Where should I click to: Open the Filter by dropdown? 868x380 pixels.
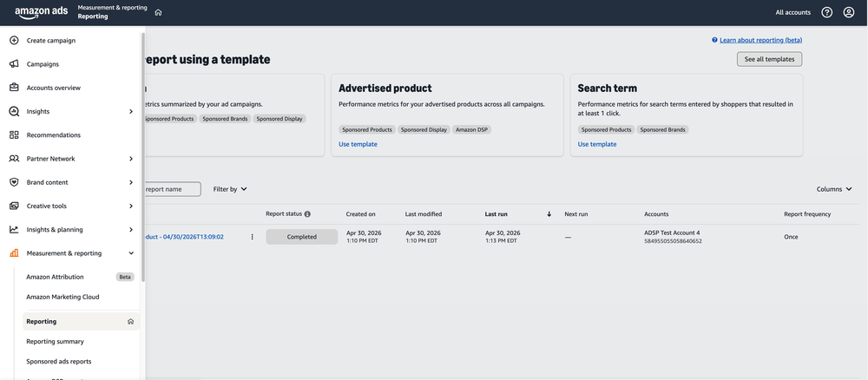coord(230,189)
